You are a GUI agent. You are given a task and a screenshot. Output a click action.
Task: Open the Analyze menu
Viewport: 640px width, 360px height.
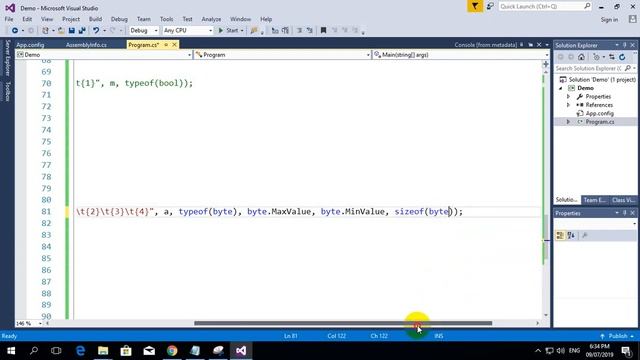coord(211,19)
